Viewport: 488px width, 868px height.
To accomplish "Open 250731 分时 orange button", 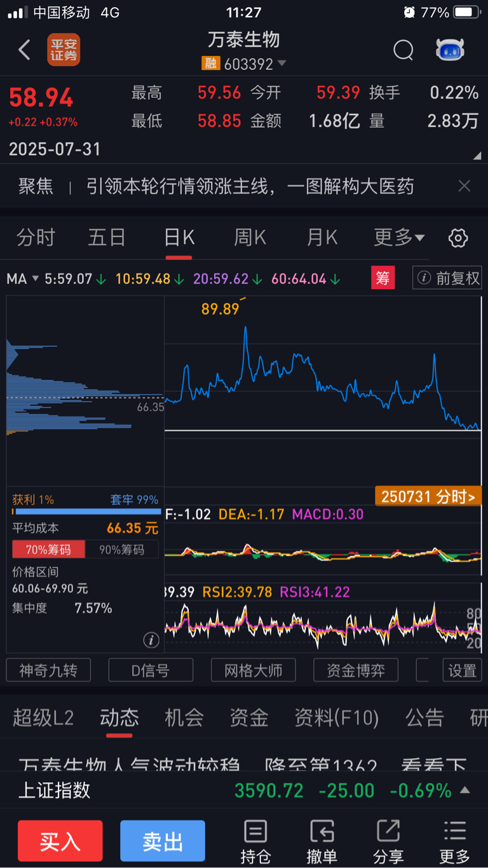I will point(428,496).
